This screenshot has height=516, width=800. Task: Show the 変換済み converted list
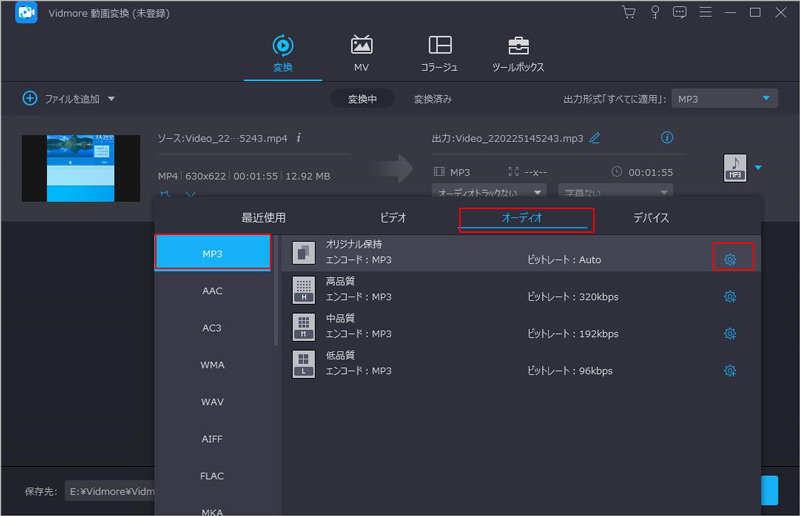click(432, 99)
